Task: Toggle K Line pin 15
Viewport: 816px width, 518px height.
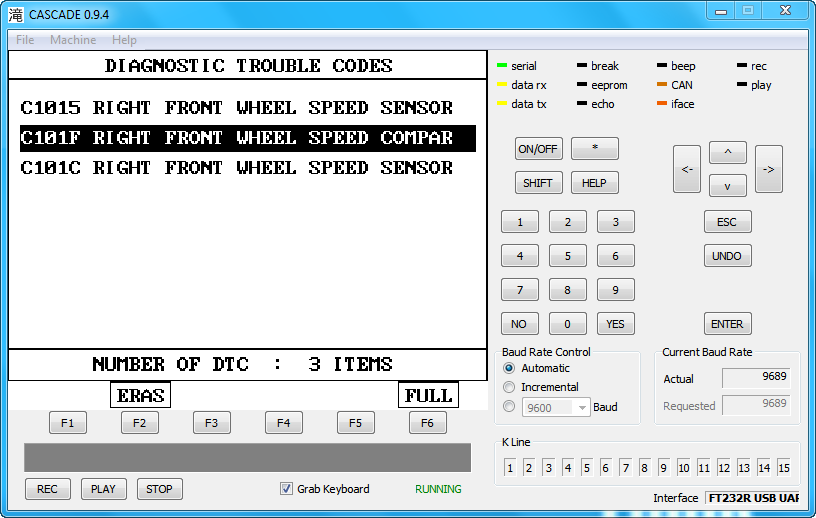Action: 784,468
